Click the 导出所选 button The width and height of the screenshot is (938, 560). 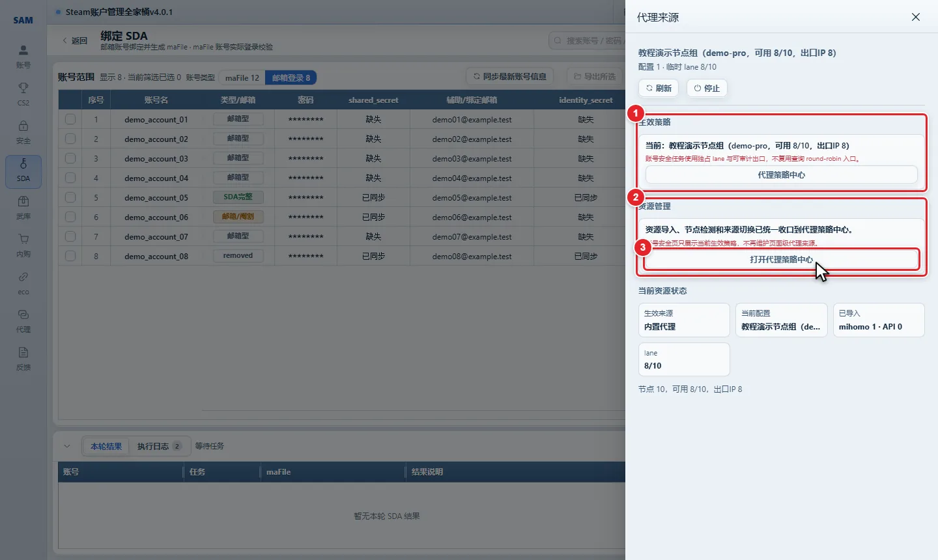pos(595,76)
